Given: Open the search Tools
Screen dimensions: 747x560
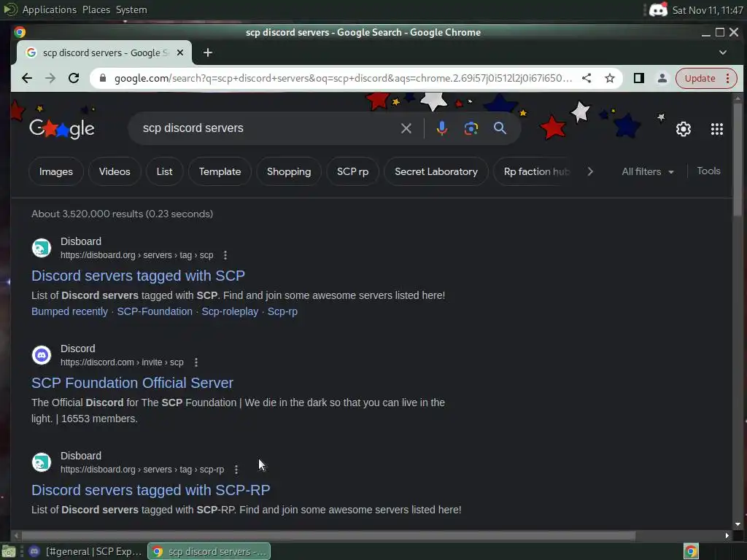Looking at the screenshot, I should pos(708,171).
